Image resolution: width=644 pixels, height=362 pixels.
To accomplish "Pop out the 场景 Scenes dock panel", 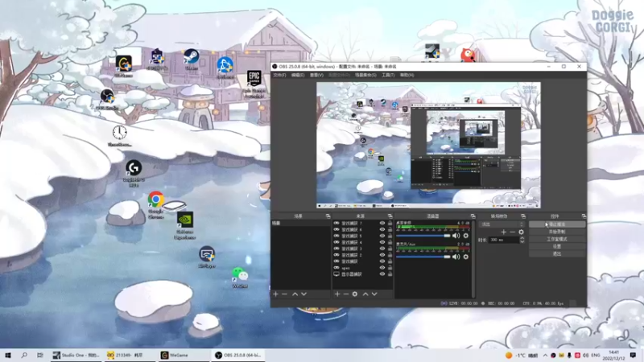I will pos(328,216).
